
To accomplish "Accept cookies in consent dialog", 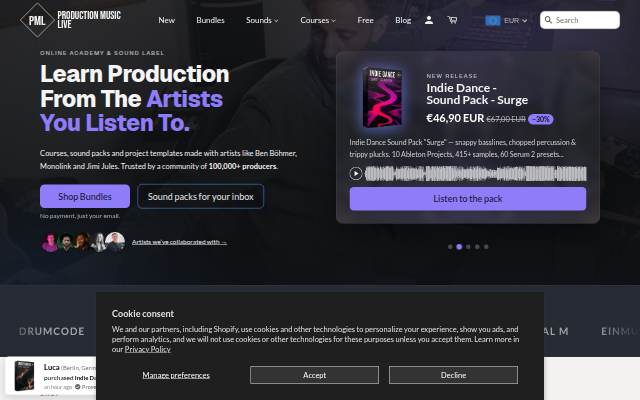I will point(314,375).
